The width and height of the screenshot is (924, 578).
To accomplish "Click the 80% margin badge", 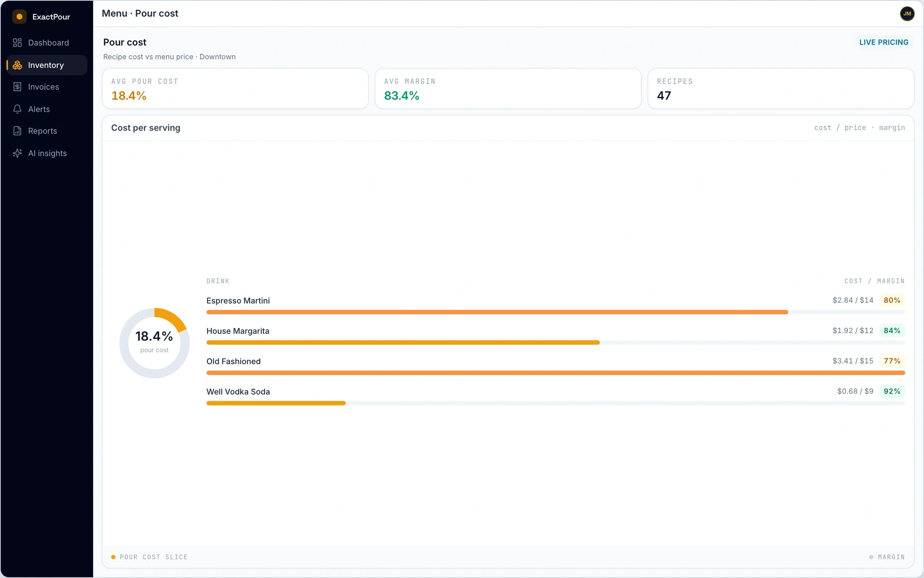I will coord(892,300).
